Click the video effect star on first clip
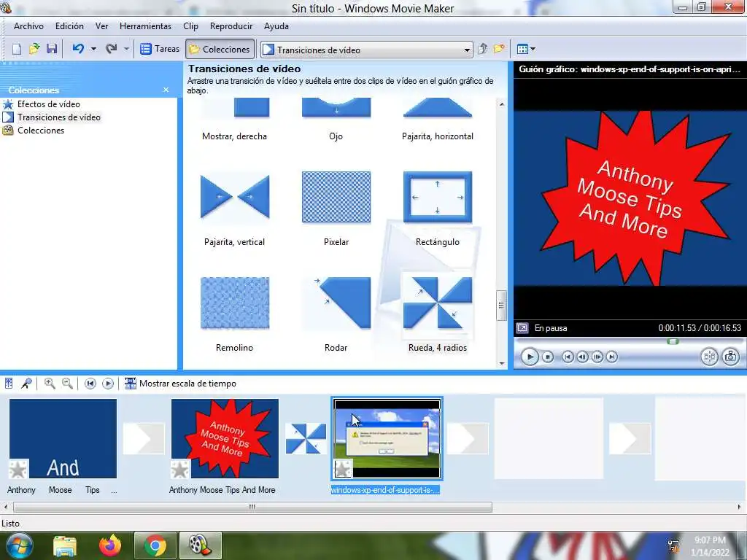Screen dimensions: 747x560 coord(18,470)
